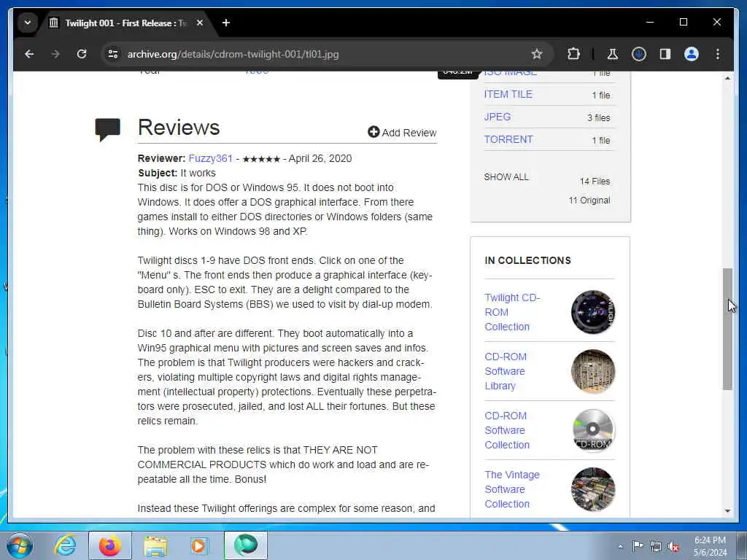Open CD-ROM Software Library link
The image size is (747, 560).
click(x=506, y=371)
